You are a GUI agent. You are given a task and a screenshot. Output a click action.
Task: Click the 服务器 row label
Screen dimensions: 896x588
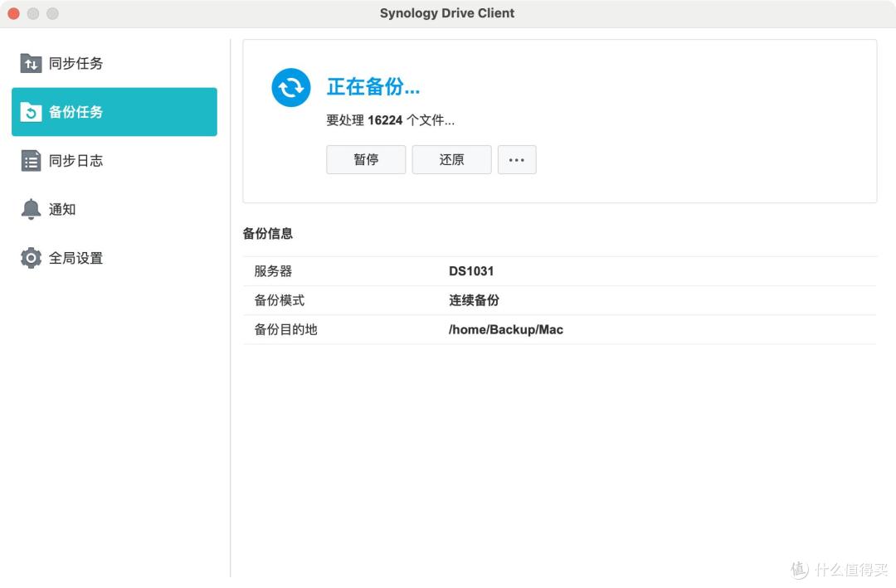tap(273, 271)
